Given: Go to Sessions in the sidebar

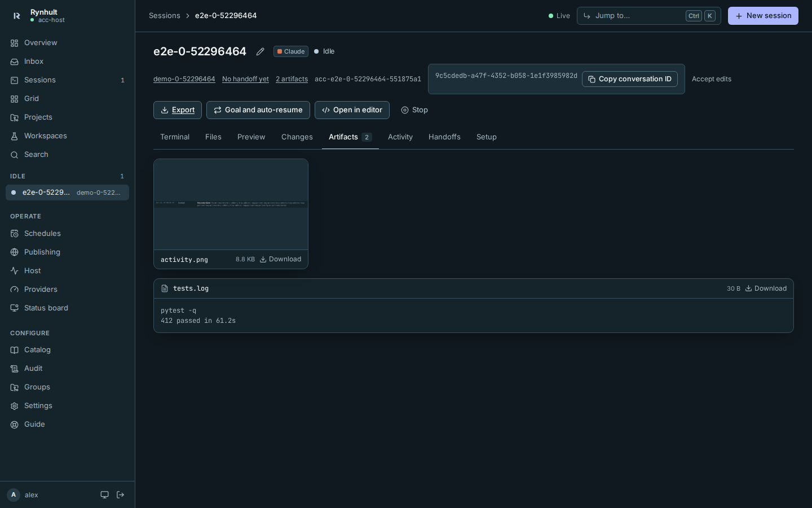Looking at the screenshot, I should click(67, 80).
